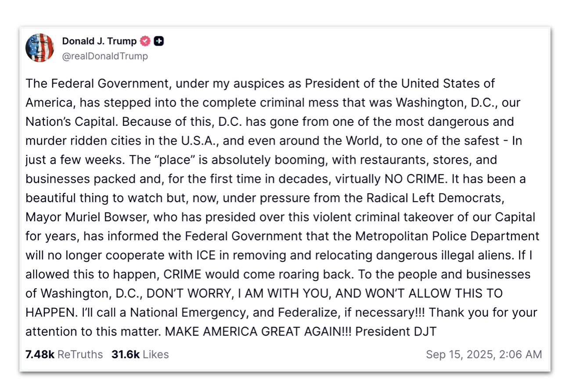Open the Sep 15, 2025 timestamp
The height and width of the screenshot is (392, 576).
point(484,354)
